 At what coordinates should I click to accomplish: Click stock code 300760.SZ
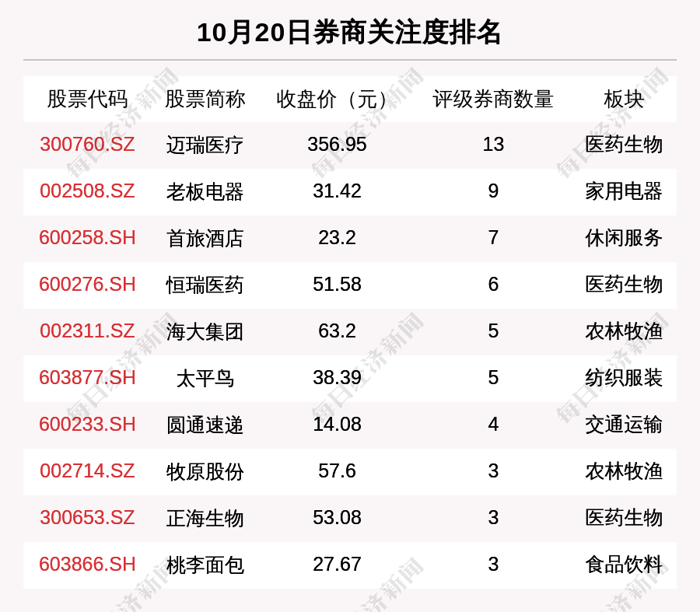pyautogui.click(x=87, y=145)
